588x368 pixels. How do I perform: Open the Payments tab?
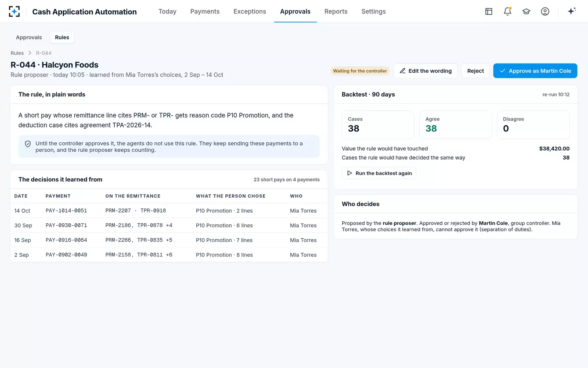tap(205, 11)
